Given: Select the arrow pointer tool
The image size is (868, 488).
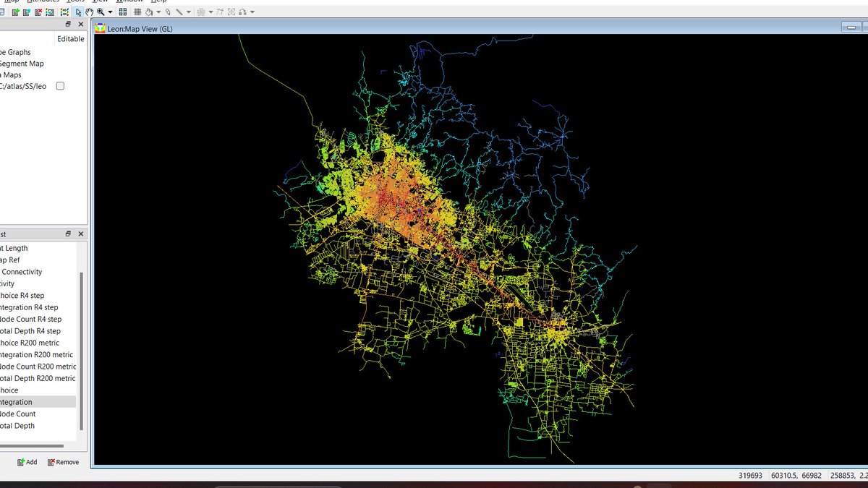Looking at the screenshot, I should pos(78,12).
